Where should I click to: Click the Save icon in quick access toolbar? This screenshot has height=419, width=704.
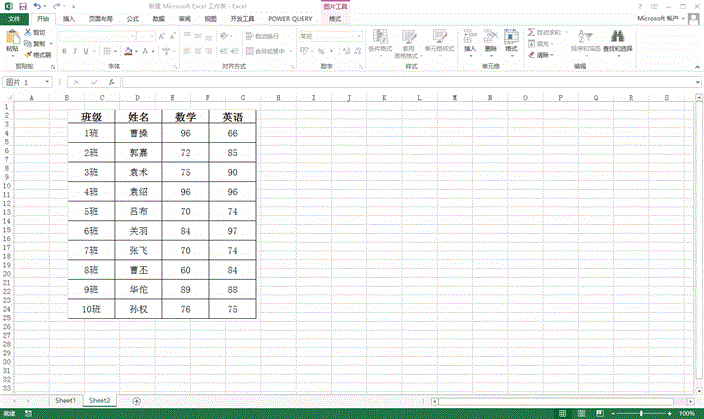[x=22, y=6]
